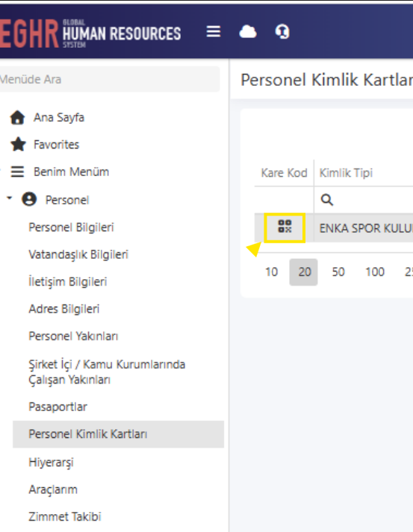413x532 pixels.
Task: Open Araçlarım
Action: (x=53, y=489)
